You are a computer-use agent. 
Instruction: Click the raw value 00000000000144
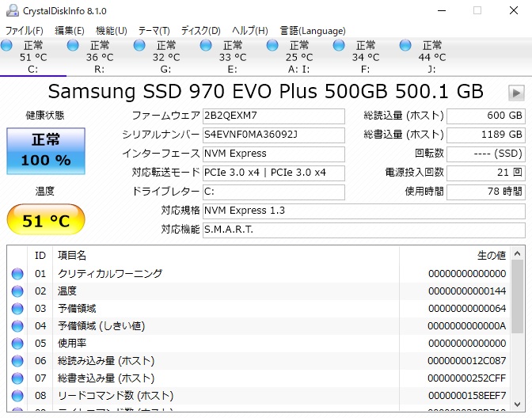(x=467, y=291)
